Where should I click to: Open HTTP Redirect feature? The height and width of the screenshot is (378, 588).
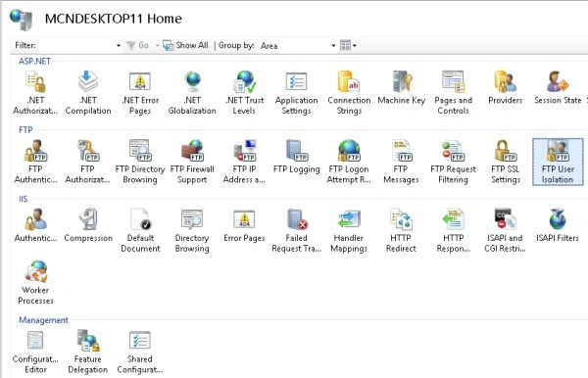(401, 230)
